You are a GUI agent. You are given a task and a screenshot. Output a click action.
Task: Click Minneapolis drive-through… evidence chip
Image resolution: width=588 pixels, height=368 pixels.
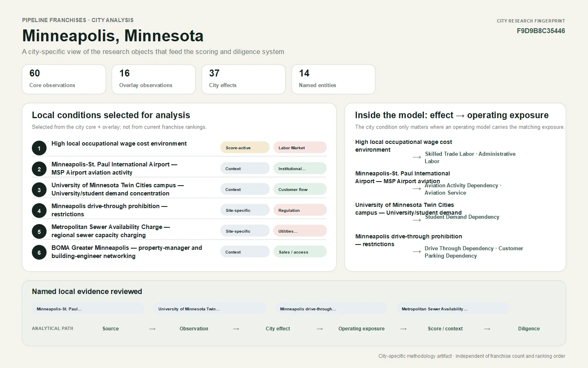tap(331, 309)
